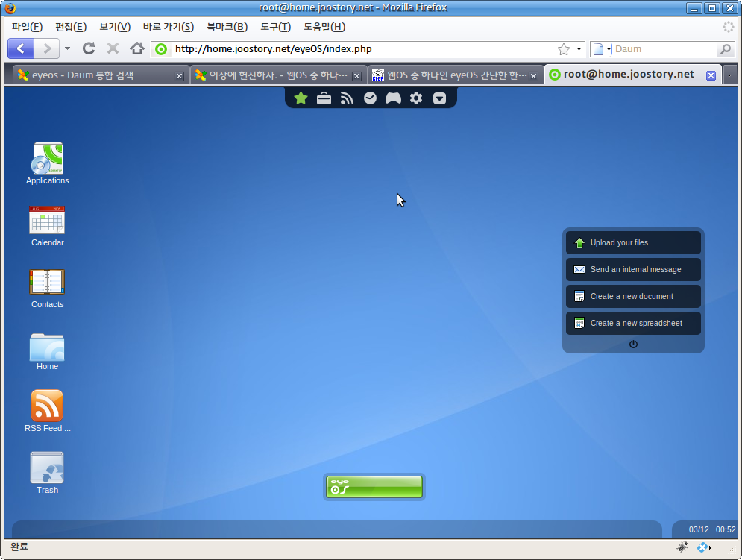Viewport: 742px width, 560px height.
Task: Open the down-arrow places icon in dock
Action: pyautogui.click(x=440, y=98)
